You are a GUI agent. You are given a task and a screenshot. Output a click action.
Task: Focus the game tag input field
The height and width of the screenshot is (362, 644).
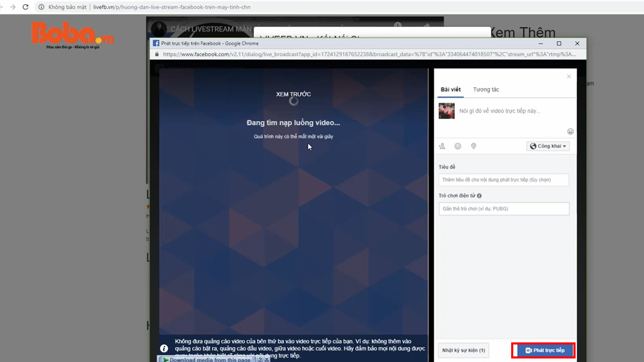(503, 209)
